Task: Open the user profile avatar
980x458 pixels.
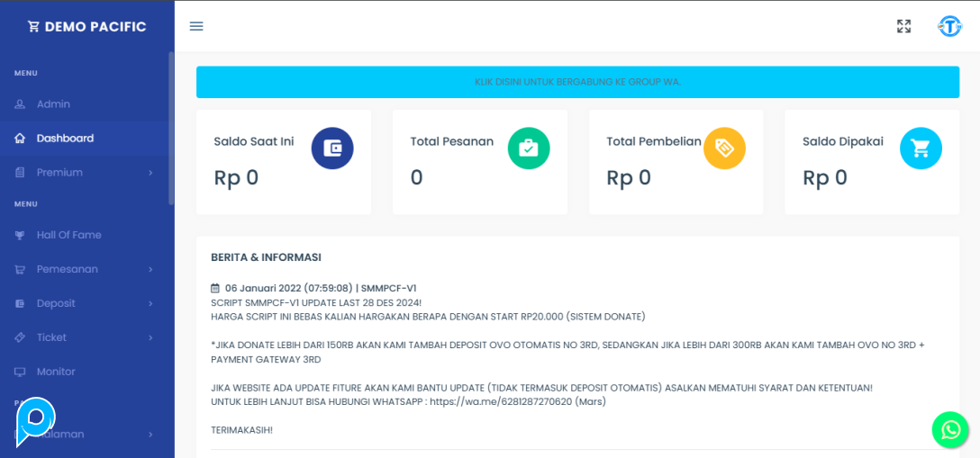Action: point(949,26)
